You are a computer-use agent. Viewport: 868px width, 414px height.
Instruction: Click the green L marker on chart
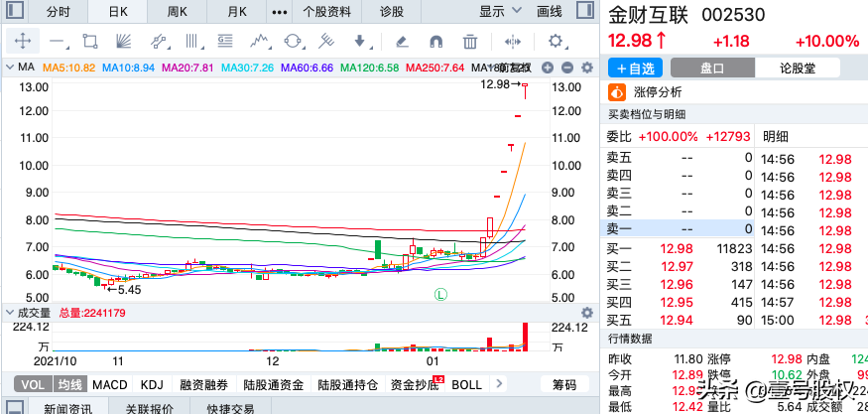pos(440,294)
